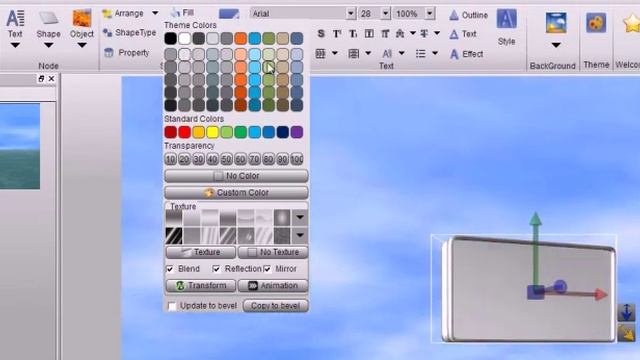Click the blue vertical arrows icon
The image size is (640, 360).
pos(626,312)
